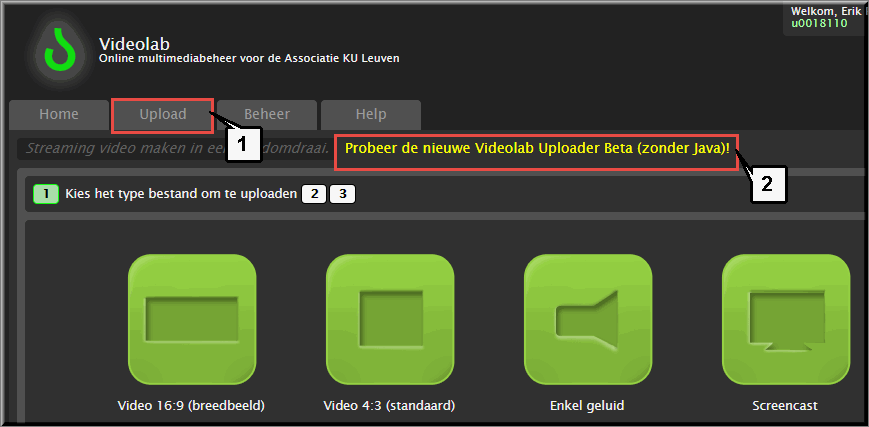Viewport: 869px width, 427px height.
Task: Click the user ID u0018110
Action: click(819, 23)
